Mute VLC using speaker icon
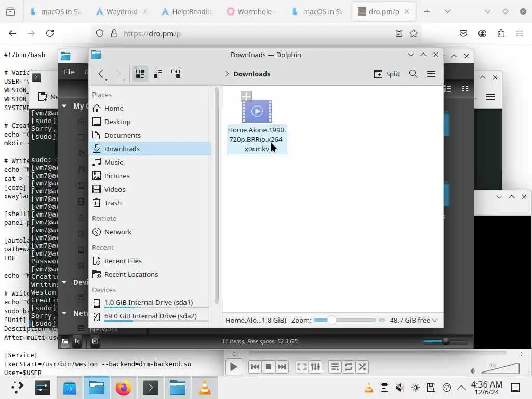 pyautogui.click(x=473, y=371)
